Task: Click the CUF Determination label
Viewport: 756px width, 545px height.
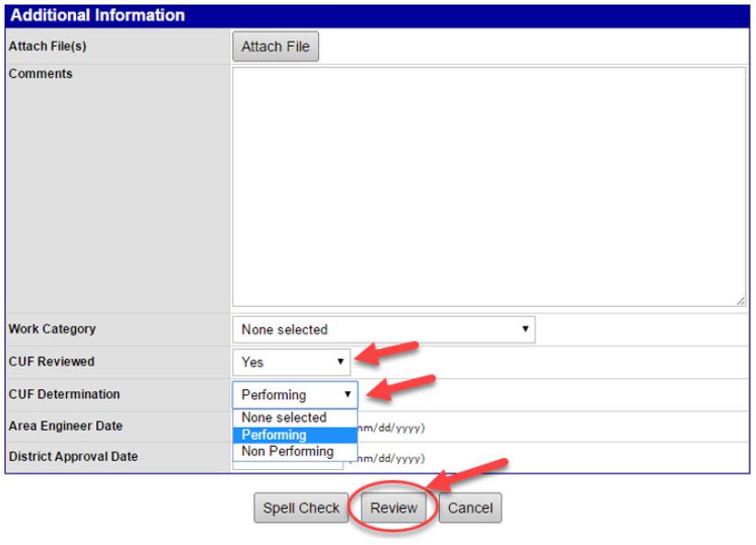Action: 63,395
